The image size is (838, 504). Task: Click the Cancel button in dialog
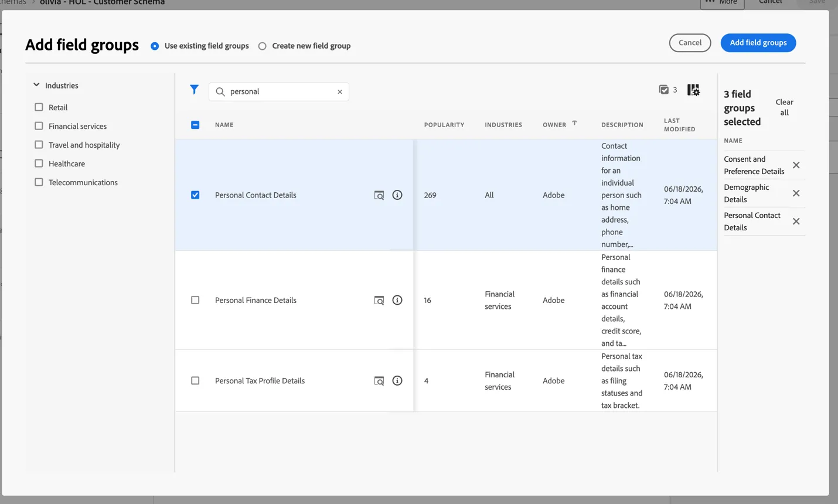point(690,43)
